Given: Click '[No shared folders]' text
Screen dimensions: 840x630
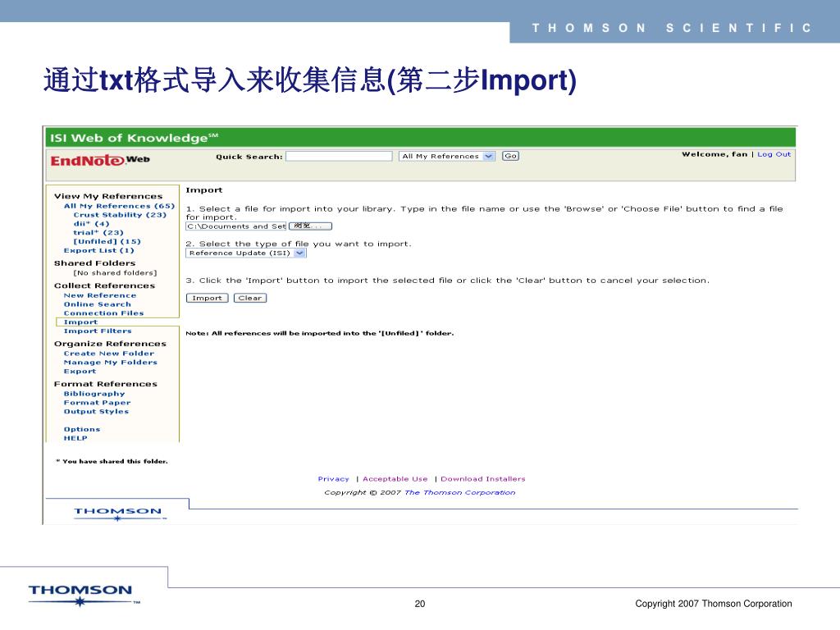Looking at the screenshot, I should [115, 272].
